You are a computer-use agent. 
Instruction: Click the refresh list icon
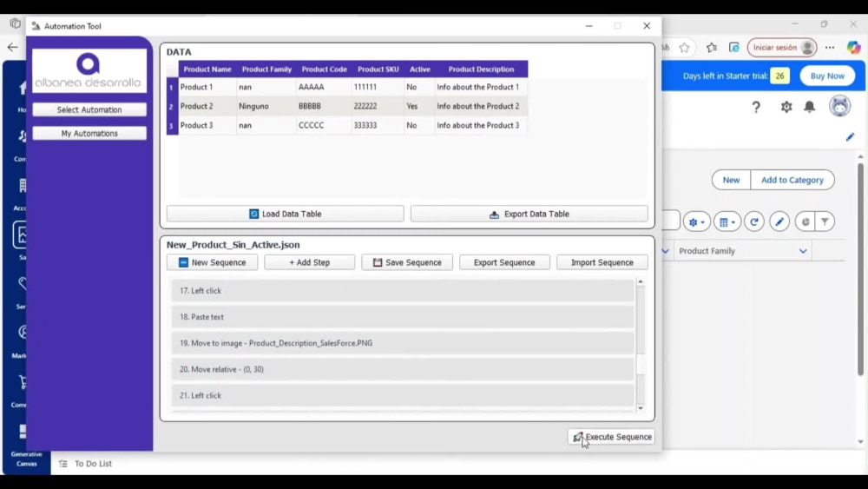(x=754, y=222)
